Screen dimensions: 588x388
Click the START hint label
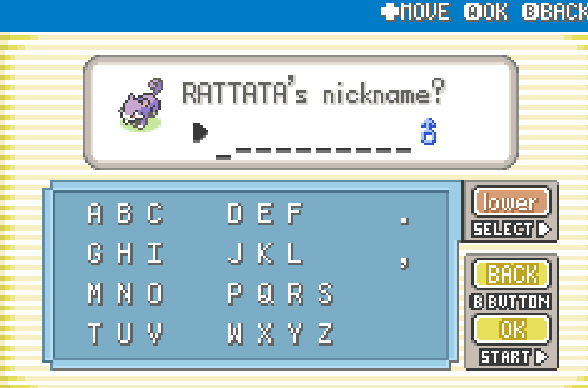[x=514, y=357]
